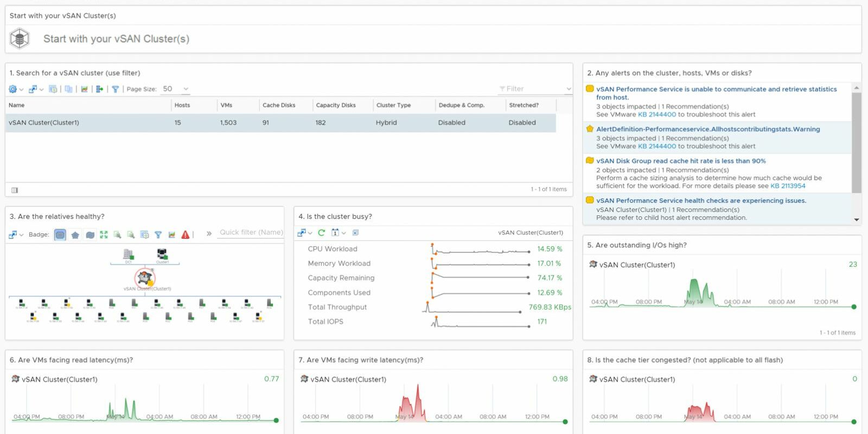Click the export-arrow icon in cluster search toolbar
Image resolution: width=868 pixels, height=434 pixels.
[x=100, y=89]
